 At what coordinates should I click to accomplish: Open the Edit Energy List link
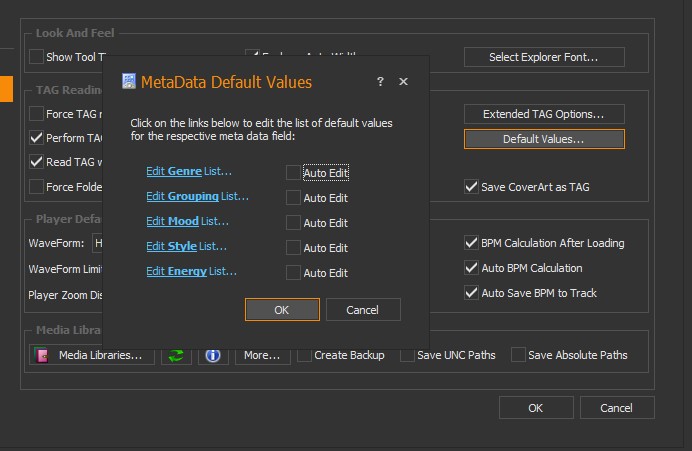pyautogui.click(x=191, y=272)
